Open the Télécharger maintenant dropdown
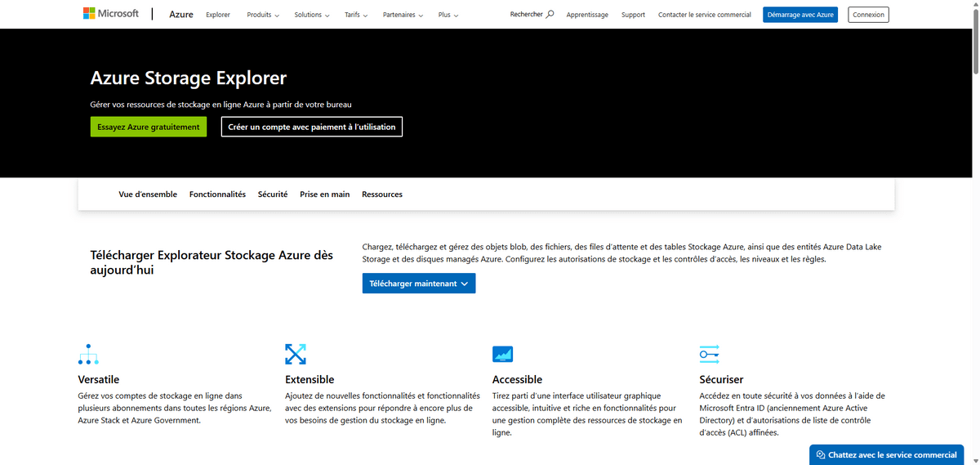The width and height of the screenshot is (980, 465). [419, 284]
